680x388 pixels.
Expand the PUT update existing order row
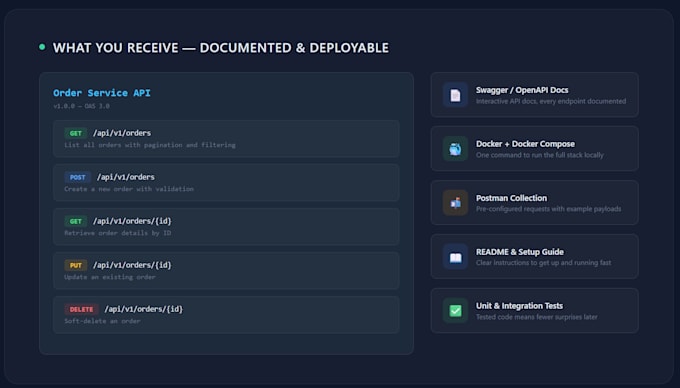click(x=226, y=271)
